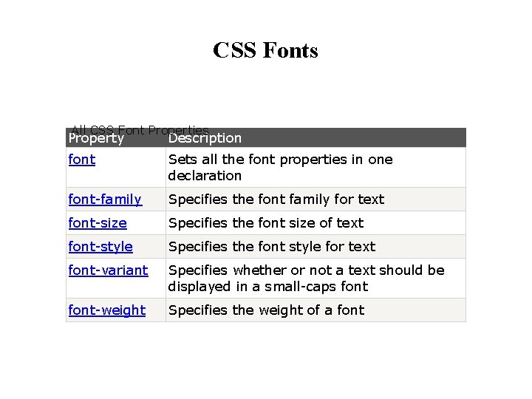Image resolution: width=532 pixels, height=399 pixels.
Task: Click 'Specifies the font size of text'
Action: point(266,223)
